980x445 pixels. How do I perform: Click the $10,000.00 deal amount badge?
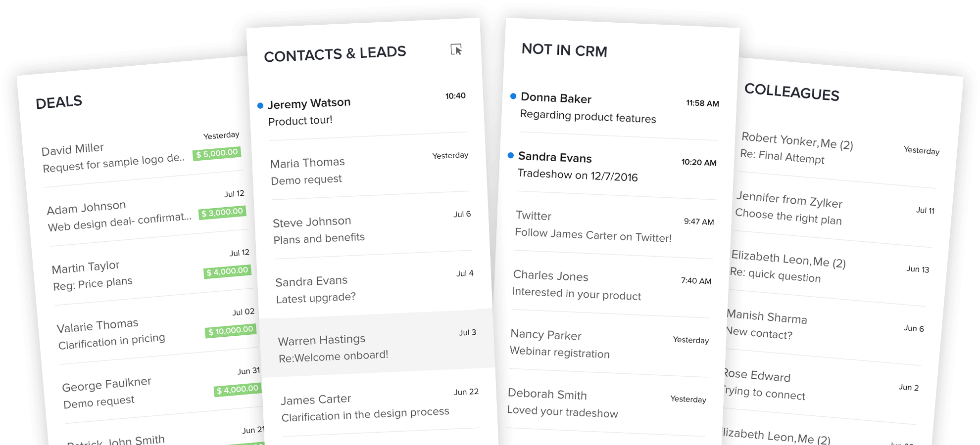coord(231,331)
